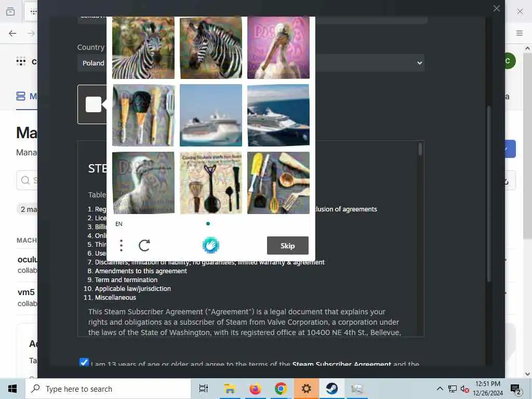Screen dimensions: 532x399
Task: Click the tab favicon in browser tab strip
Action: [x=33, y=12]
